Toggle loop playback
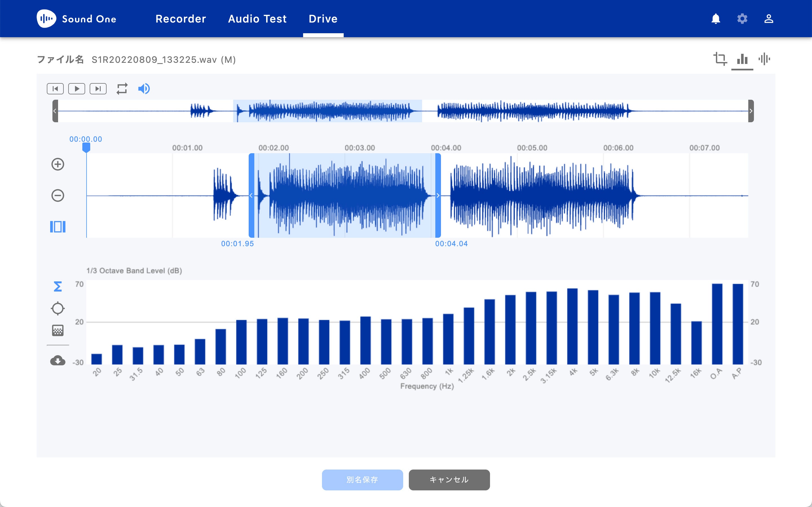 click(122, 89)
